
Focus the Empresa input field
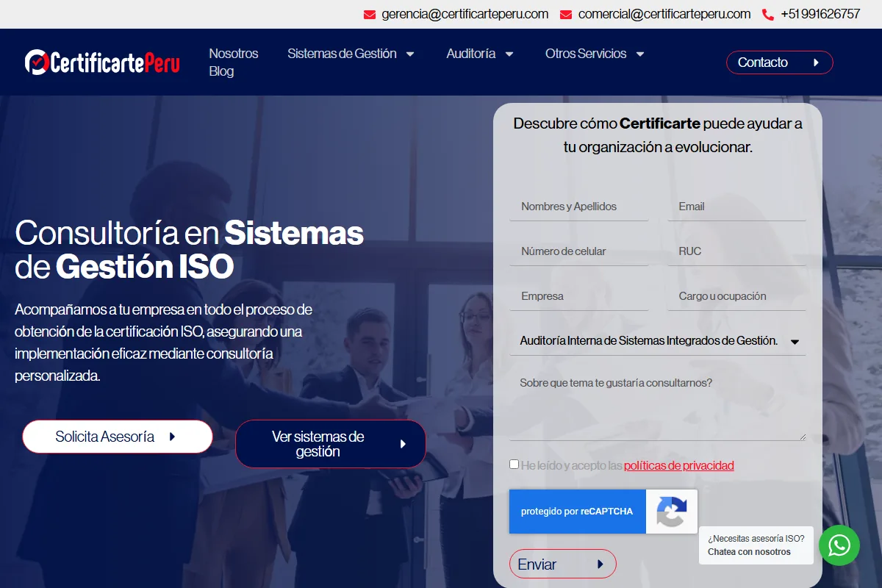[579, 296]
